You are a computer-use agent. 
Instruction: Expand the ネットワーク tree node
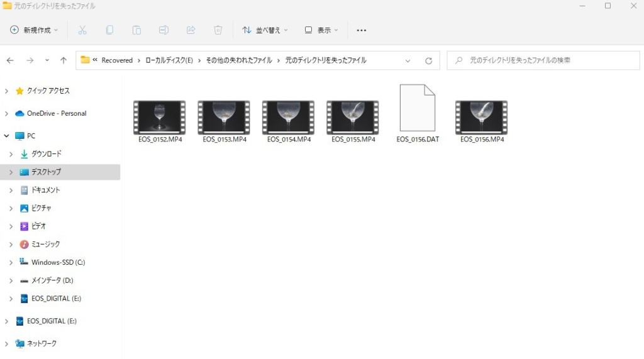pyautogui.click(x=6, y=343)
